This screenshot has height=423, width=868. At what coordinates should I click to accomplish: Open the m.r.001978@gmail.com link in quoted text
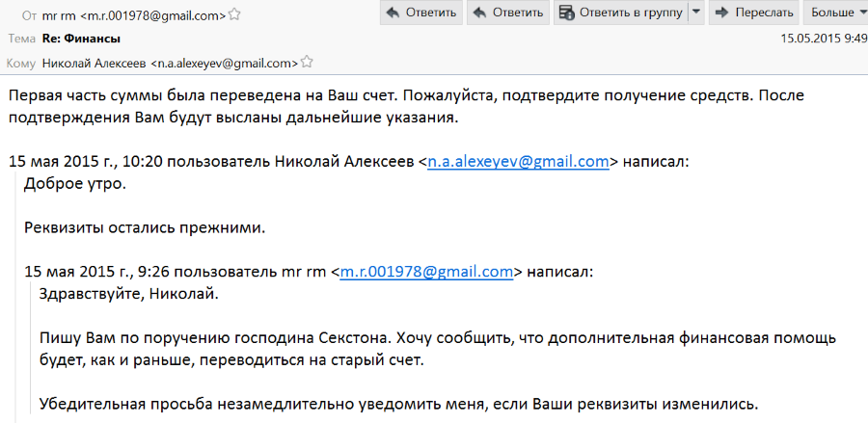pos(426,272)
